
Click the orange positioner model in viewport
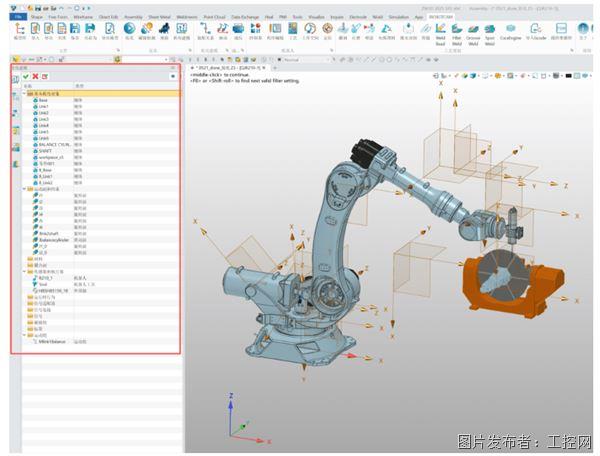tap(514, 285)
